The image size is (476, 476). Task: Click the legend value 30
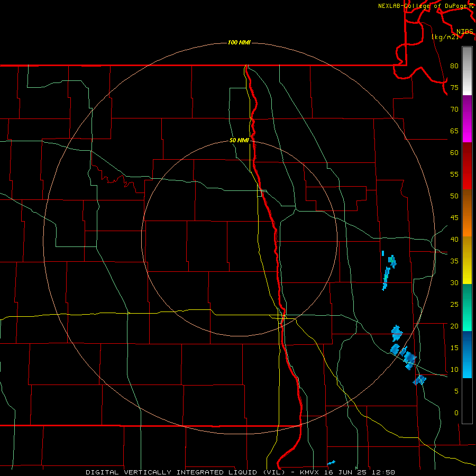point(454,282)
